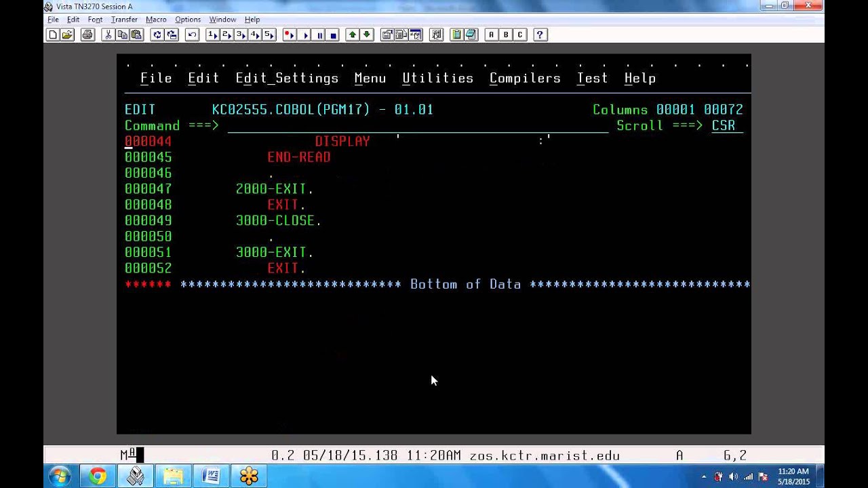Run macro 1 from the toolbar
This screenshot has height=488, width=868.
212,35
